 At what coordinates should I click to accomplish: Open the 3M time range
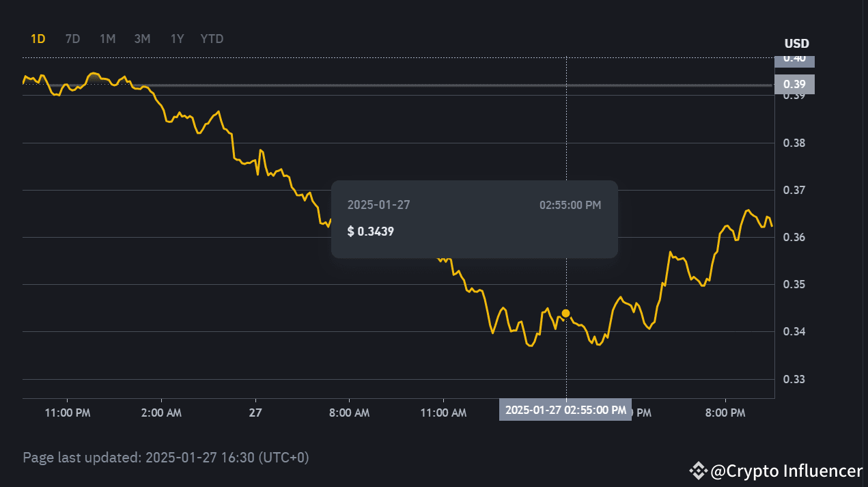click(x=142, y=39)
